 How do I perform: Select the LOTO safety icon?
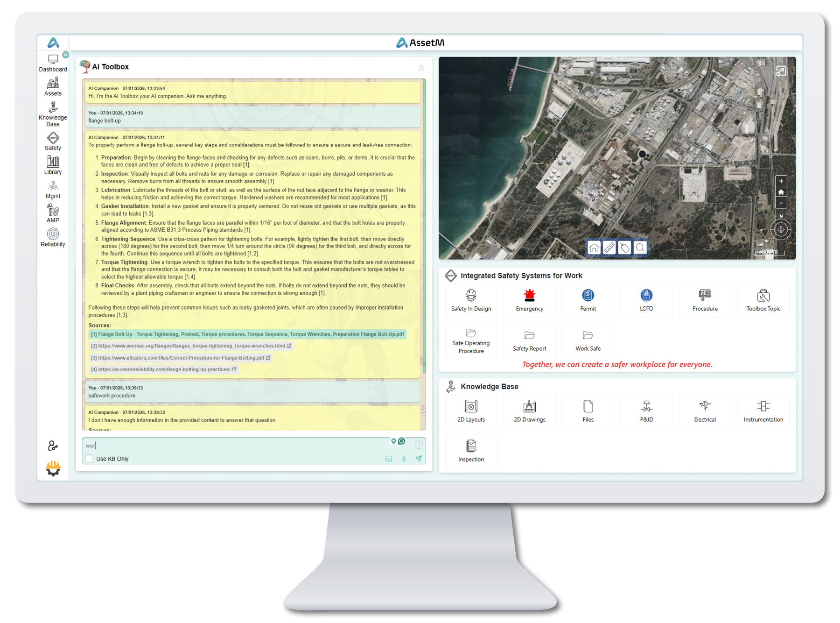646,300
